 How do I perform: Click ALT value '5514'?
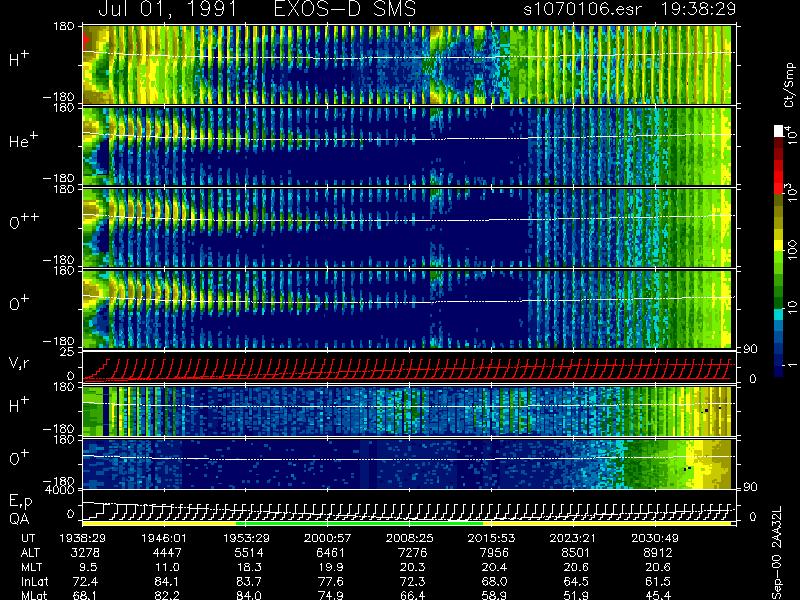click(x=249, y=553)
